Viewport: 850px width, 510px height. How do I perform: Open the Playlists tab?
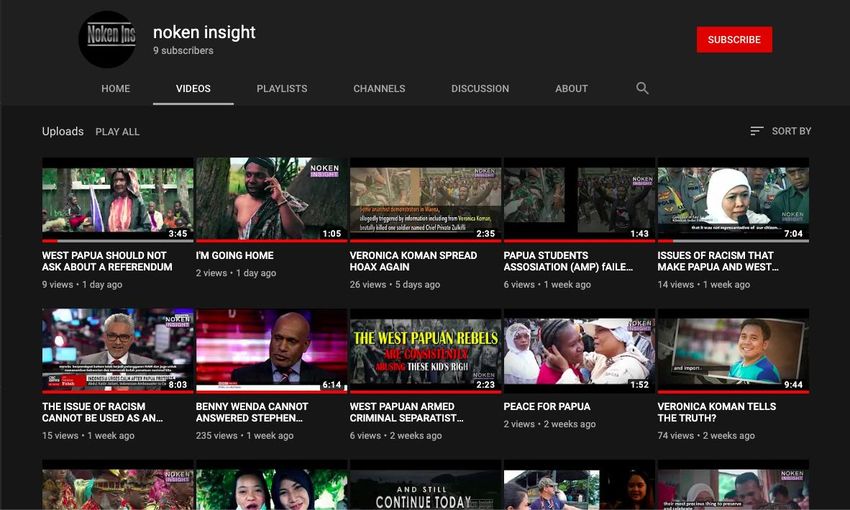pos(282,88)
